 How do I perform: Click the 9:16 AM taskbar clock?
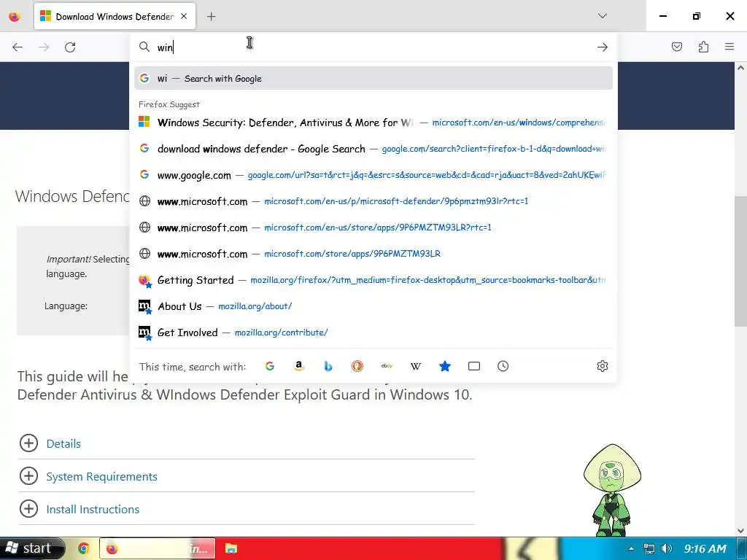(x=705, y=548)
